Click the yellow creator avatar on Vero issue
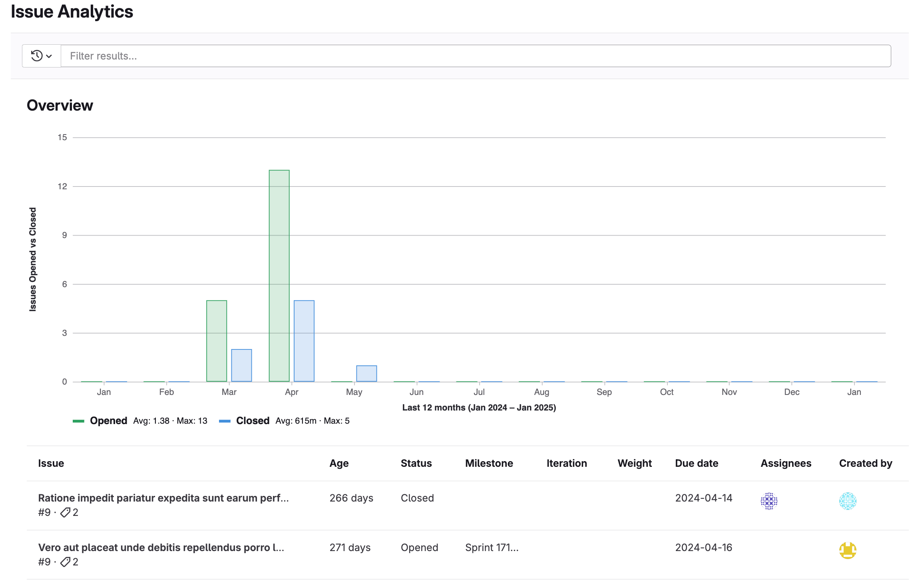Screen dimensions: 924x587 [847, 549]
